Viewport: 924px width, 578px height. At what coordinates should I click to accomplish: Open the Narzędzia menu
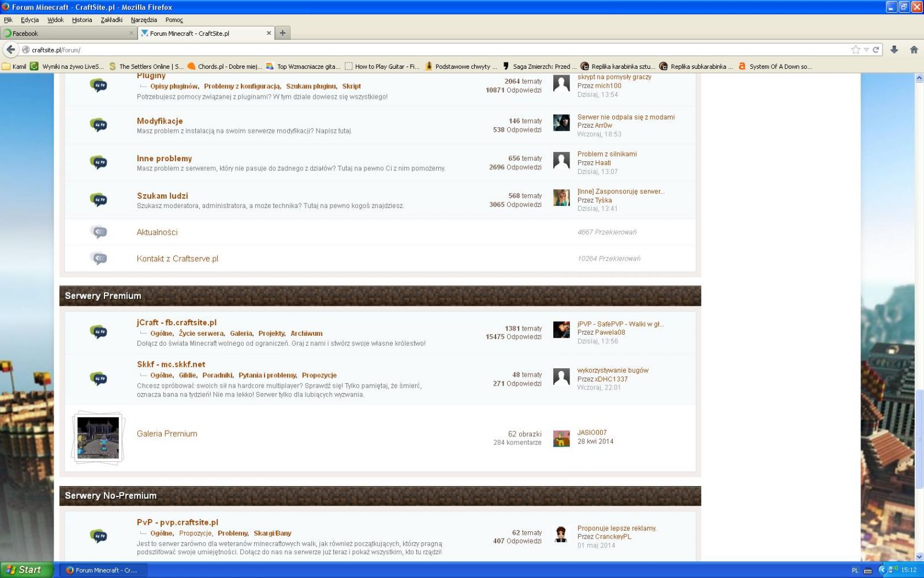tap(144, 20)
